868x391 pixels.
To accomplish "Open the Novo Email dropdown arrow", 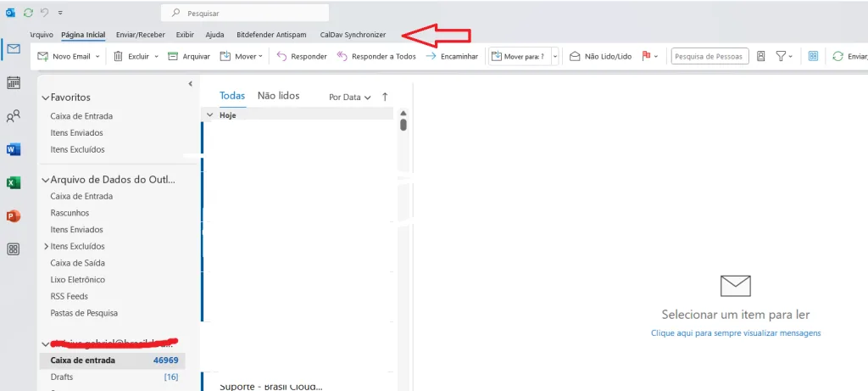I will coord(97,57).
